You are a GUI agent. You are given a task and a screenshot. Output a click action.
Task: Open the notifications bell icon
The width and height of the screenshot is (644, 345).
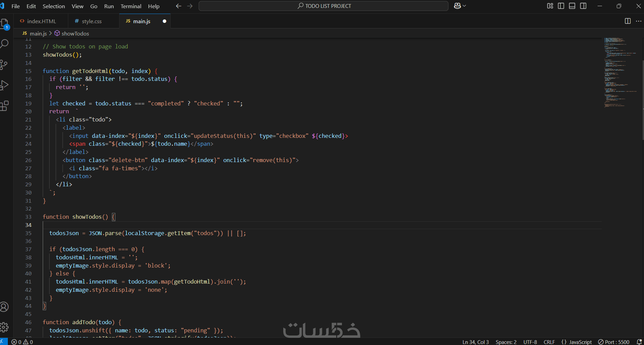tap(639, 342)
